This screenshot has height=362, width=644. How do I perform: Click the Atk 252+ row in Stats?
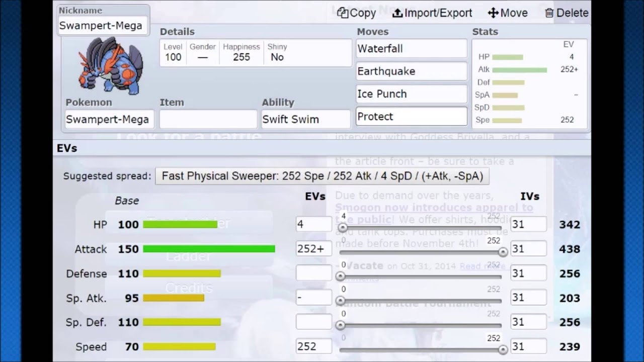click(528, 69)
